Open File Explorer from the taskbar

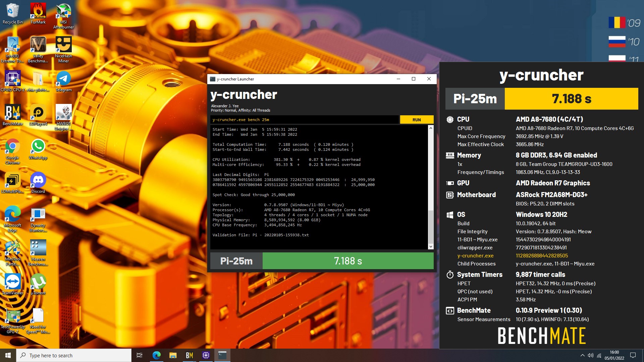(173, 355)
